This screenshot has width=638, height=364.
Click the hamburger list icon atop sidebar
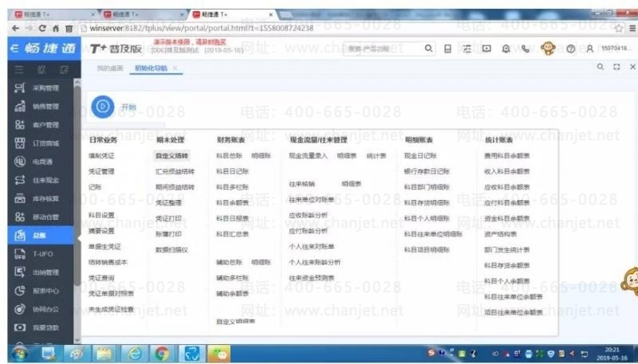19,69
